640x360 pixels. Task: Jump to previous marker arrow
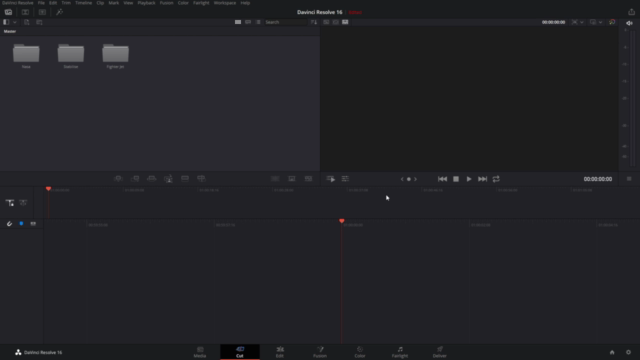click(402, 179)
